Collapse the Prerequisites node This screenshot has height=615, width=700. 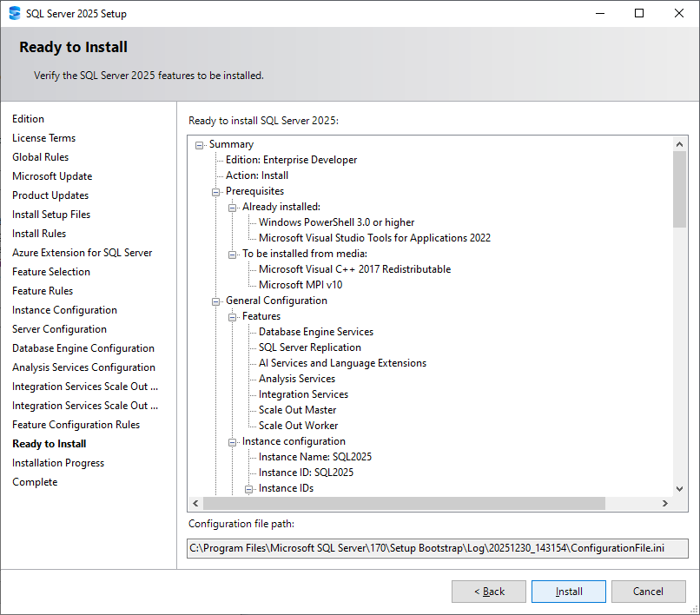(215, 192)
